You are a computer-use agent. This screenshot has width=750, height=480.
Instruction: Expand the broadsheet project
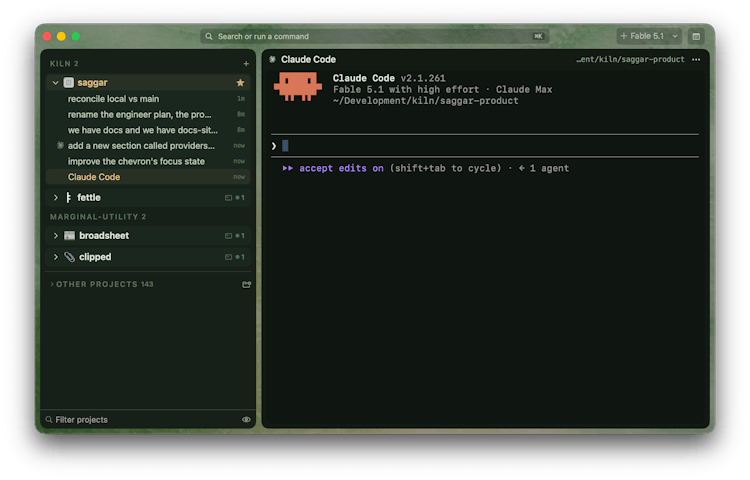coord(55,236)
